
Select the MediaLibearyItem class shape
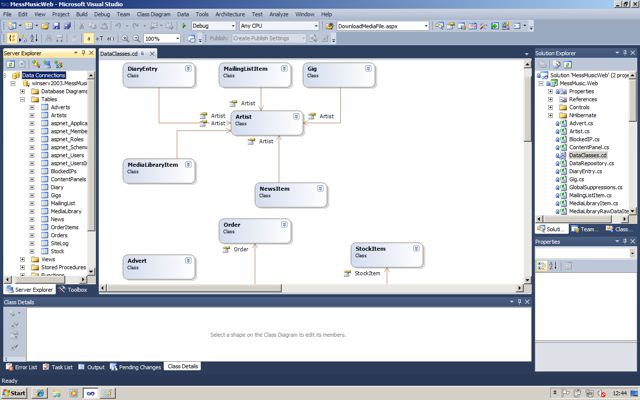[159, 171]
